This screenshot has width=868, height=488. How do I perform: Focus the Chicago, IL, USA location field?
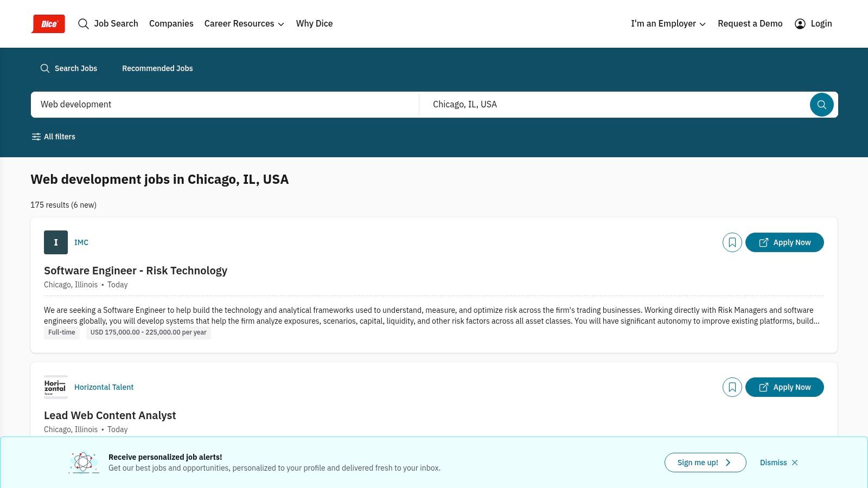point(614,105)
